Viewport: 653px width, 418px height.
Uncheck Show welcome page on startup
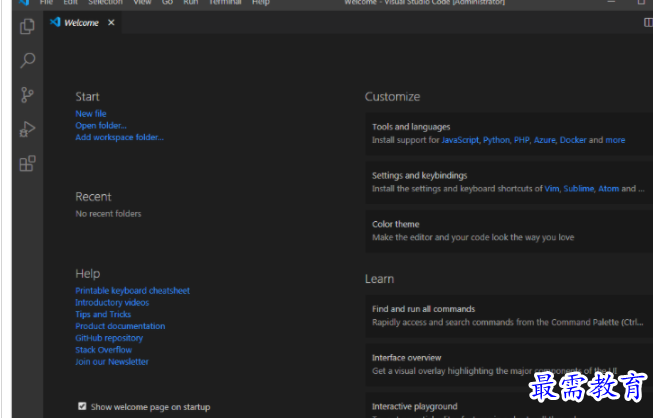pos(82,406)
